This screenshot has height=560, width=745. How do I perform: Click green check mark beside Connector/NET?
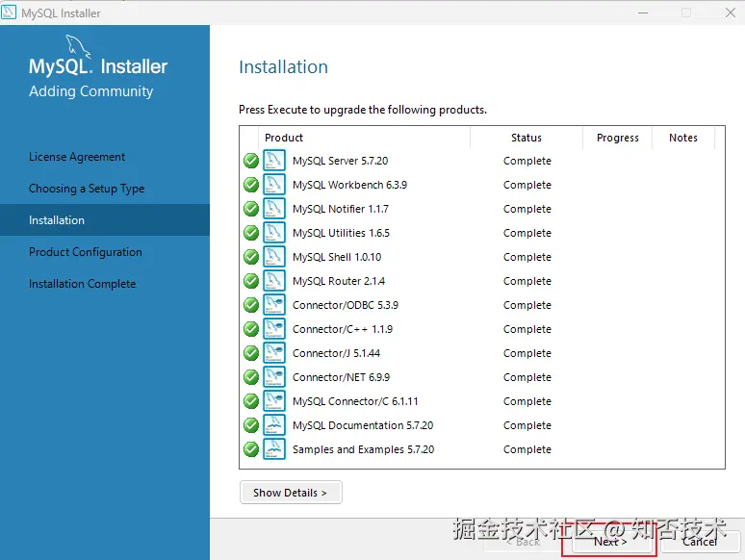251,377
